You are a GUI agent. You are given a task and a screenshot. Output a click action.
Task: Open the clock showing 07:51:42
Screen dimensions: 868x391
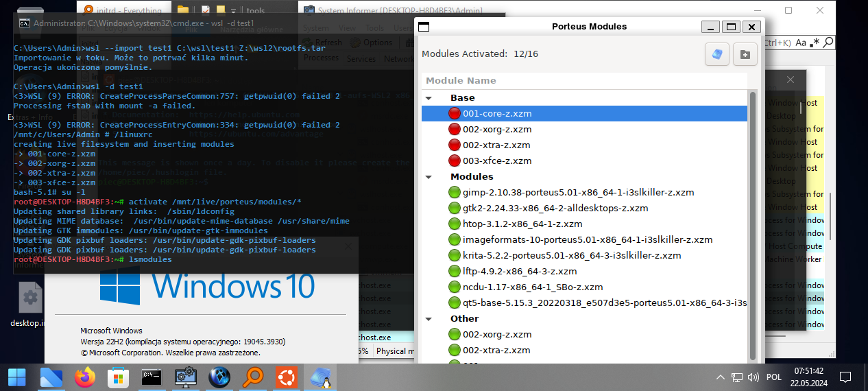[809, 377]
